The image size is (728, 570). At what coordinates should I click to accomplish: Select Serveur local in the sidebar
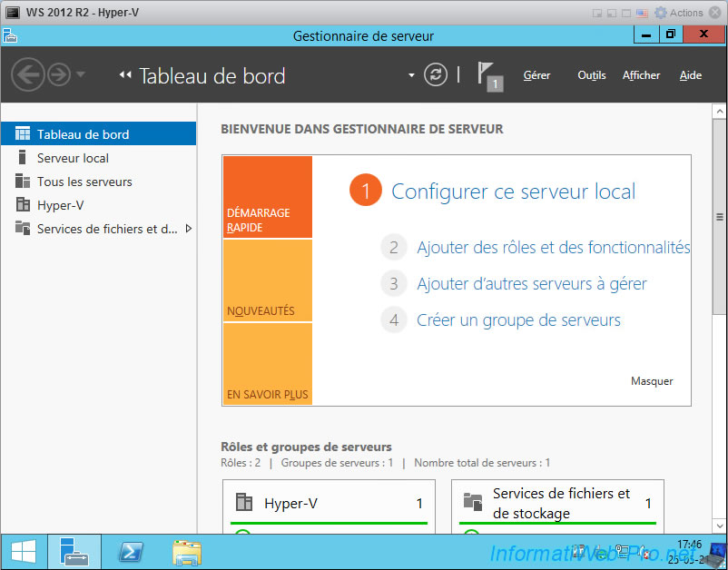[x=98, y=158]
